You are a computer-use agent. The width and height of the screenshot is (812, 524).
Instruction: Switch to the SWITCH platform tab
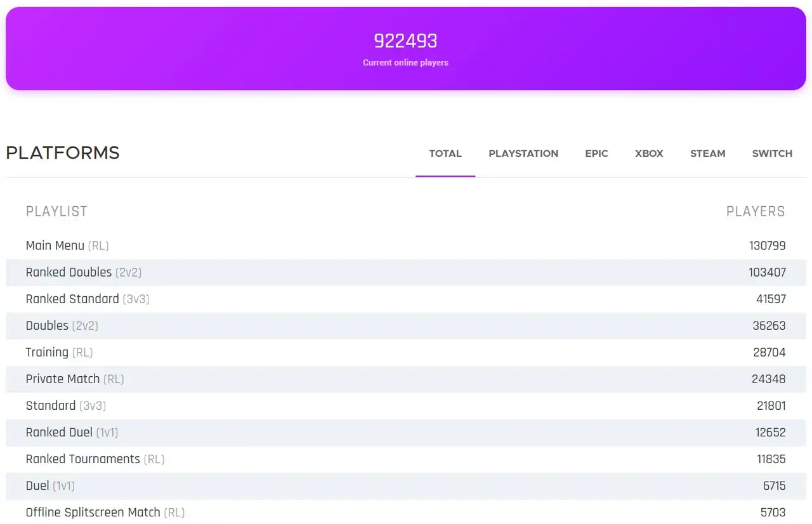coord(772,154)
